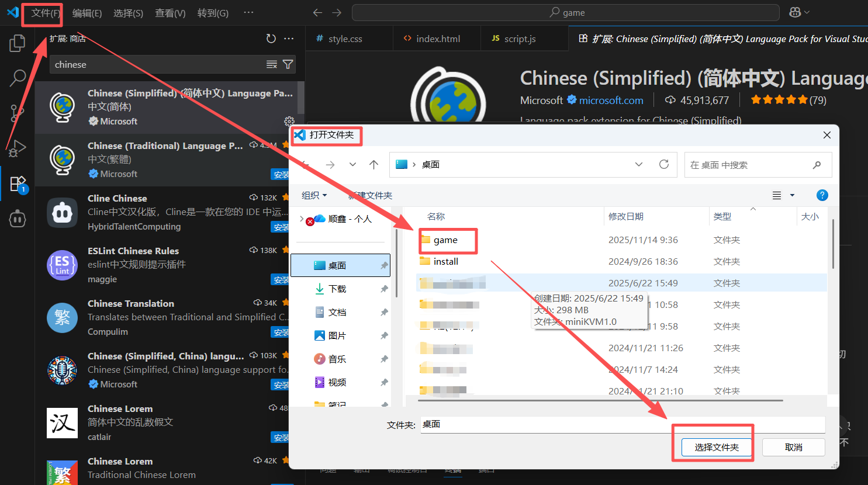Open Run and Debug view
This screenshot has height=485, width=868.
click(18, 148)
